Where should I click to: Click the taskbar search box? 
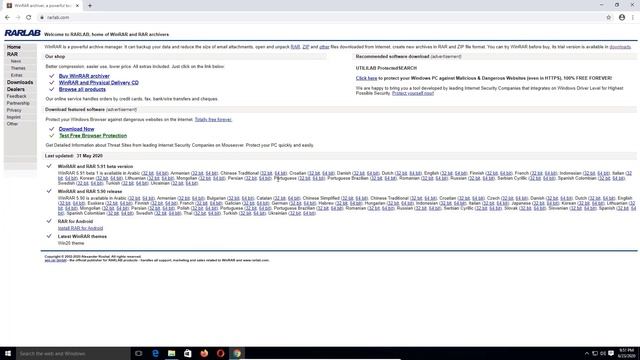[73, 353]
